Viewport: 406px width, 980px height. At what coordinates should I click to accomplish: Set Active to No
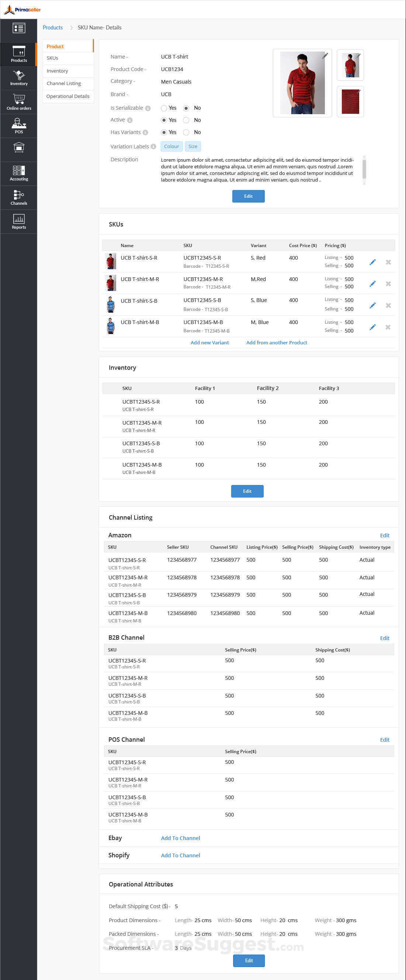186,120
